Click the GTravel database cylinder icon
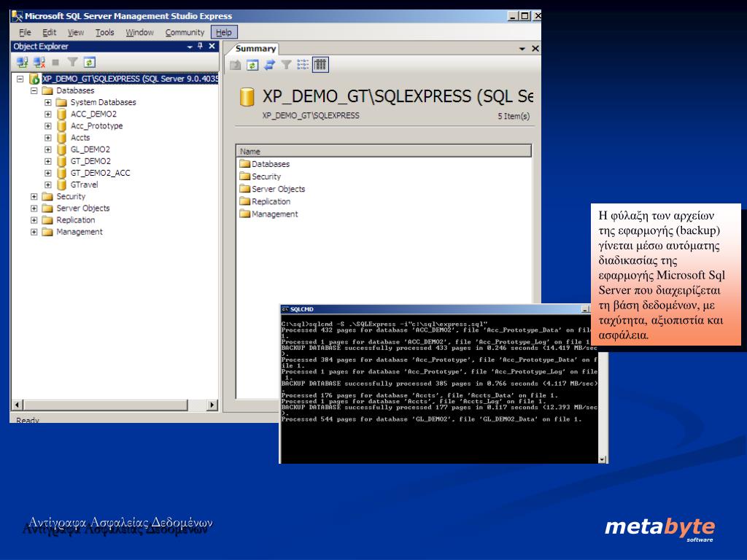Image resolution: width=747 pixels, height=560 pixels. [x=61, y=184]
